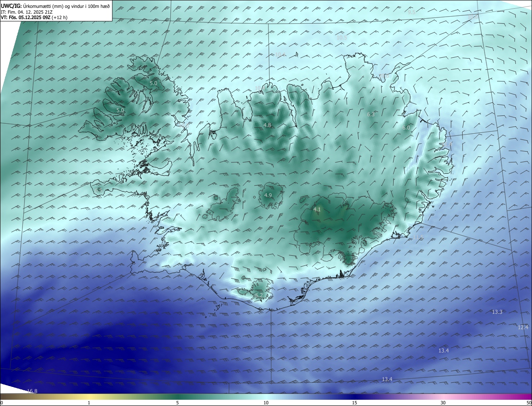Image resolution: width=532 pixels, height=406 pixels.
Task: Click the 6.0 value label on the map
Action: point(406,128)
